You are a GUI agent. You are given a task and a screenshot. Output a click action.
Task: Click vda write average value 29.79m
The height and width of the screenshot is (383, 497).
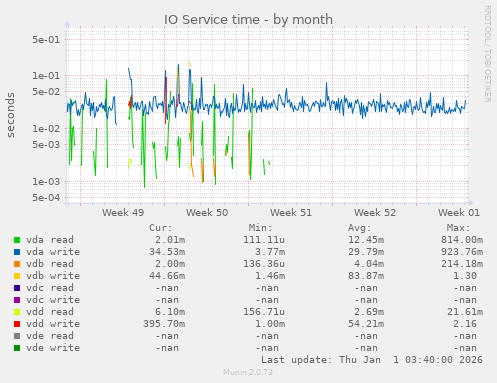coord(366,252)
